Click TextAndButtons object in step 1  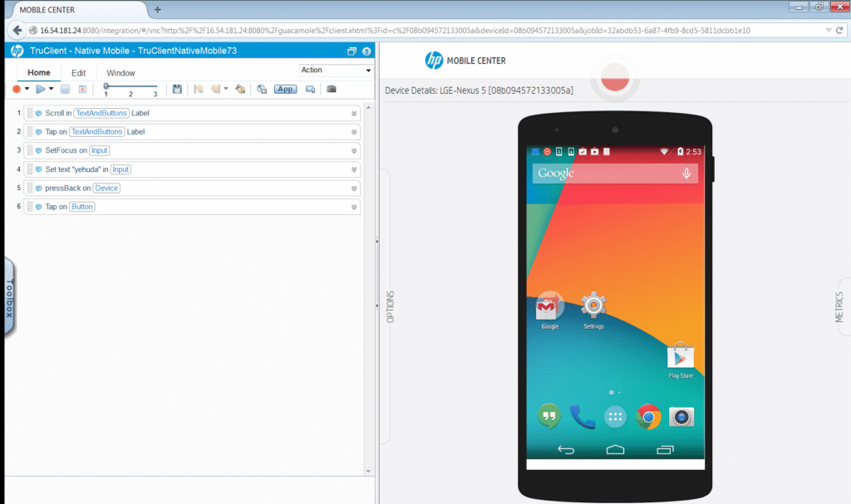pyautogui.click(x=101, y=113)
